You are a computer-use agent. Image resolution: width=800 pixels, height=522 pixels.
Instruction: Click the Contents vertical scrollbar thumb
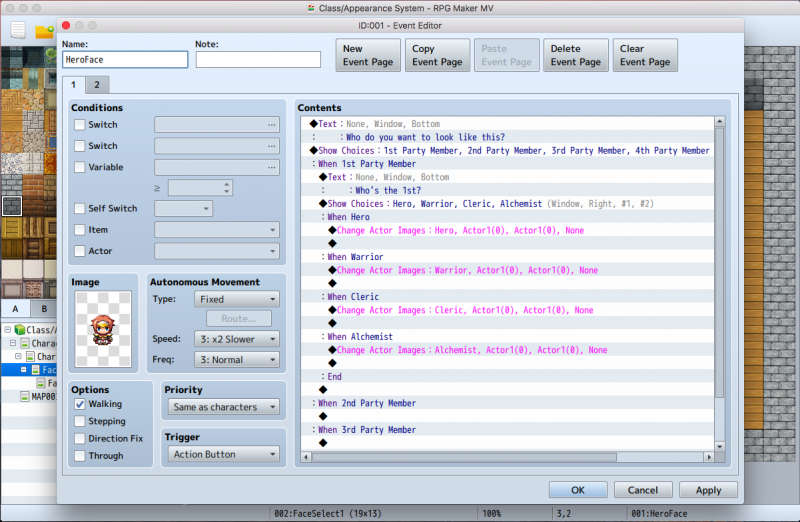[719, 263]
